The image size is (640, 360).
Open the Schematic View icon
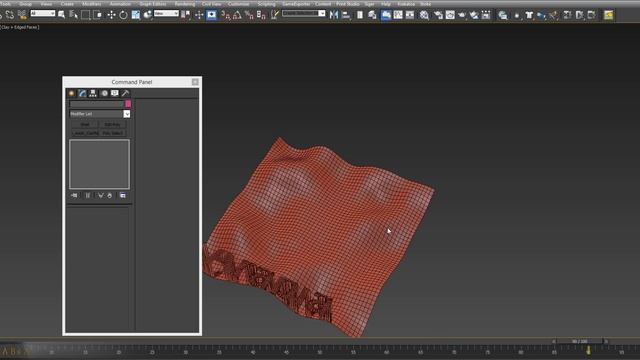pyautogui.click(x=410, y=15)
